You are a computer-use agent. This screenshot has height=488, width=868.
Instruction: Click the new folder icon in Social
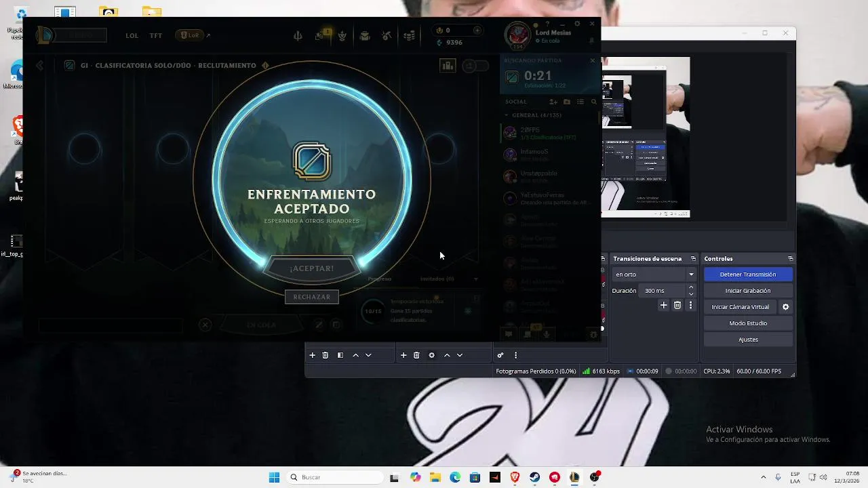[x=567, y=102]
